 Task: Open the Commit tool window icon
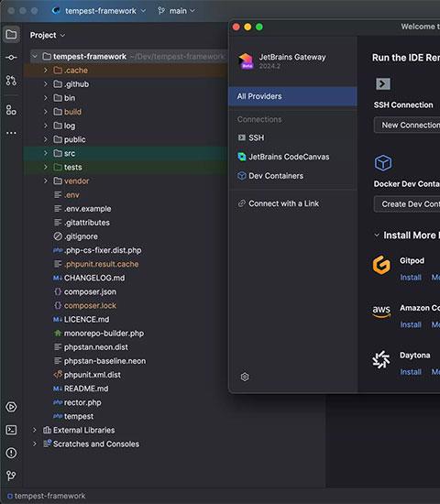[x=11, y=58]
